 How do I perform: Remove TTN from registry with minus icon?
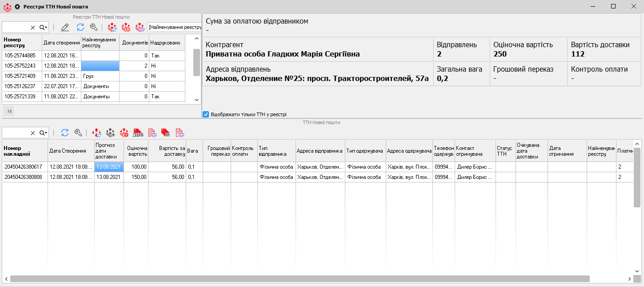(x=124, y=133)
